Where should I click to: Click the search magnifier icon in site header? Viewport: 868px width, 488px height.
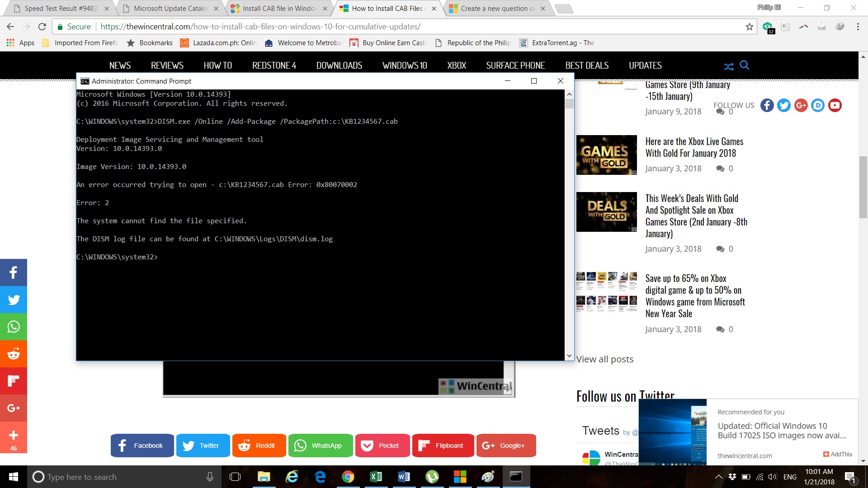(744, 66)
